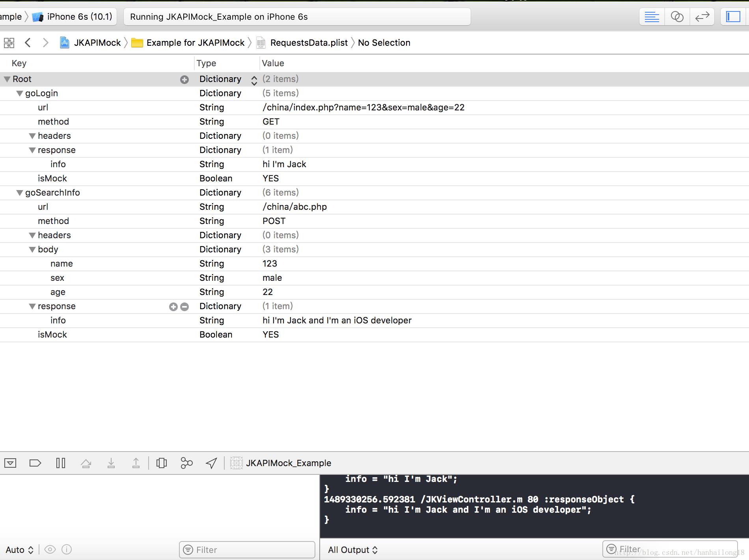Click the Value column header
749x560 pixels.
273,63
